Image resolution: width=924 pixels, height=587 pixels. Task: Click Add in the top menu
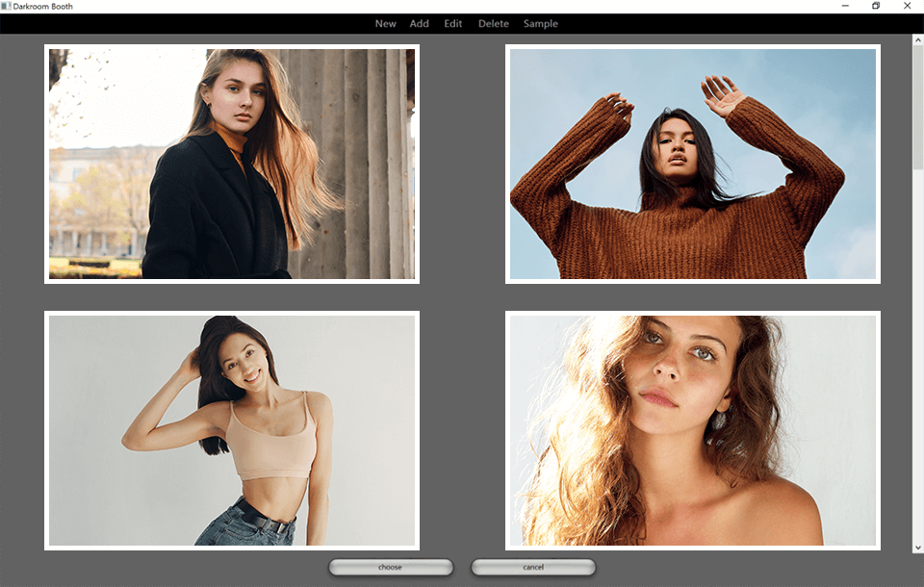coord(420,24)
